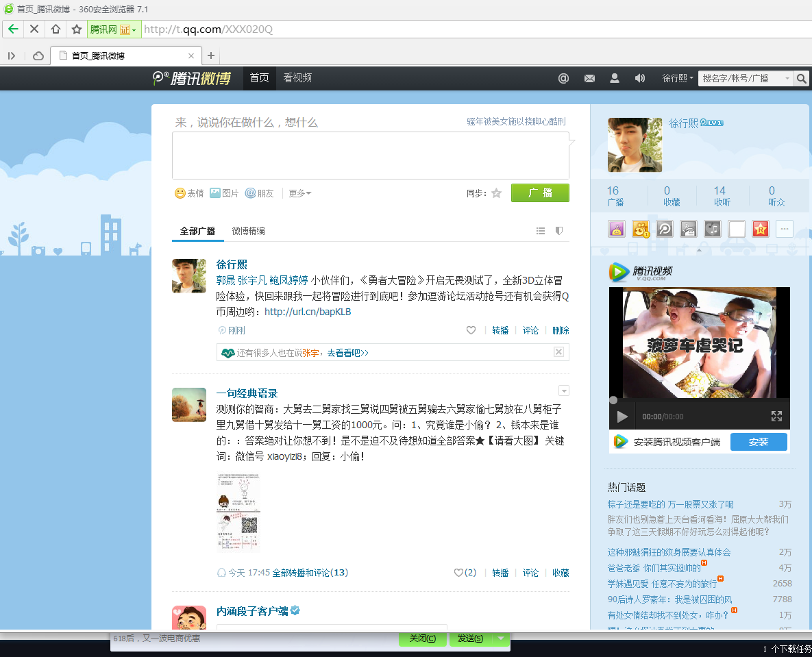Expand the 一句经典语录 post options arrow
812x657 pixels.
coord(564,391)
